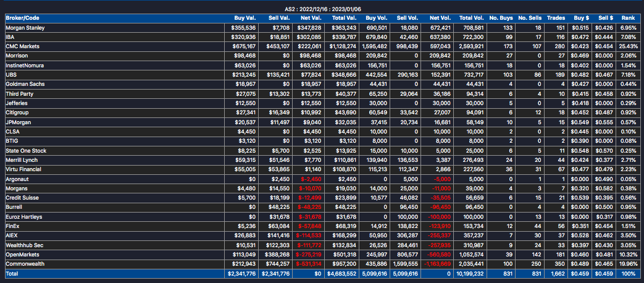The image size is (644, 283).
Task: Click AIEX's $-114,533 net value
Action: 310,235
